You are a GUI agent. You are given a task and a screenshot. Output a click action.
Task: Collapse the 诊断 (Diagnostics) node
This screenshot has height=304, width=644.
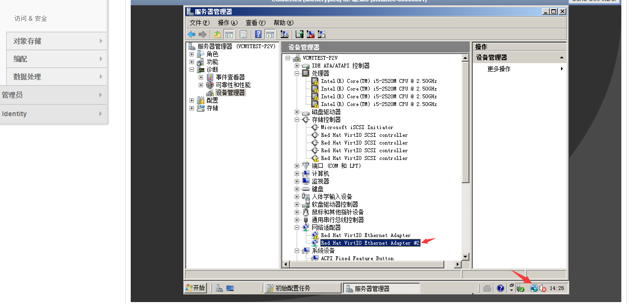point(192,69)
